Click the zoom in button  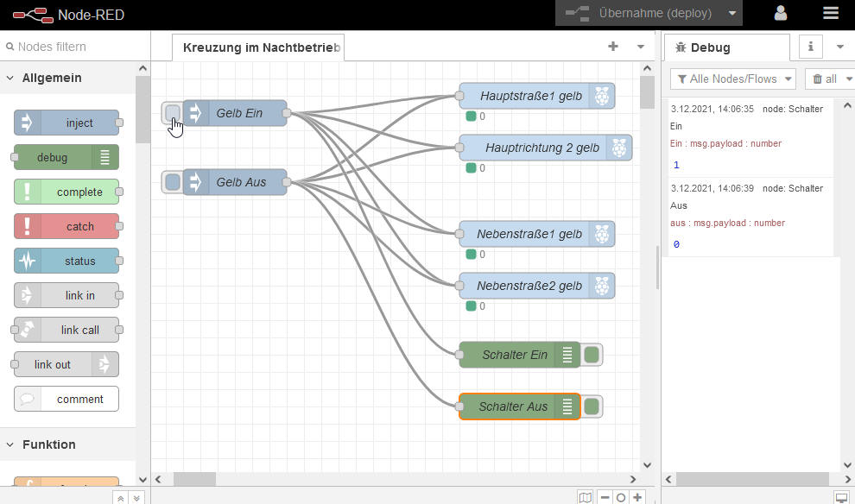point(637,497)
